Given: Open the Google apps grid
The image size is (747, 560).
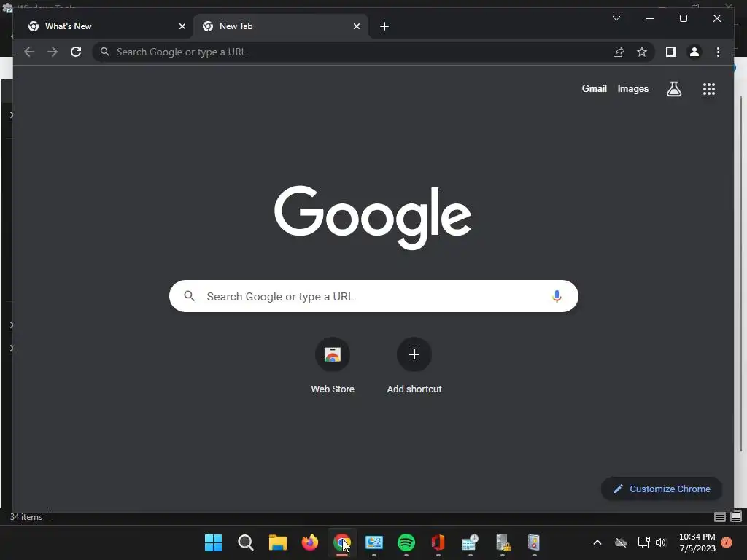Looking at the screenshot, I should (x=709, y=88).
